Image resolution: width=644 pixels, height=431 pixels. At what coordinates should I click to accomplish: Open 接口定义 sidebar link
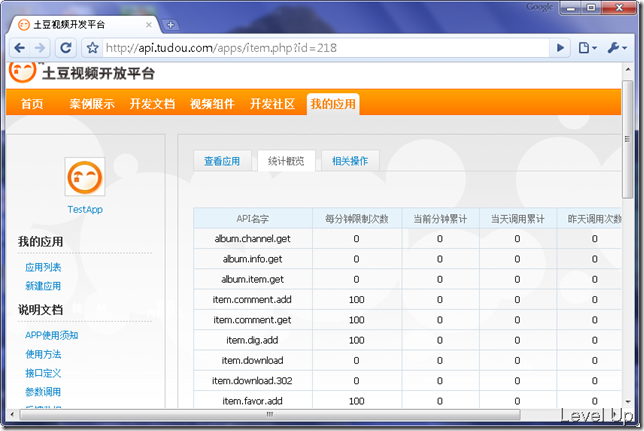tap(43, 373)
